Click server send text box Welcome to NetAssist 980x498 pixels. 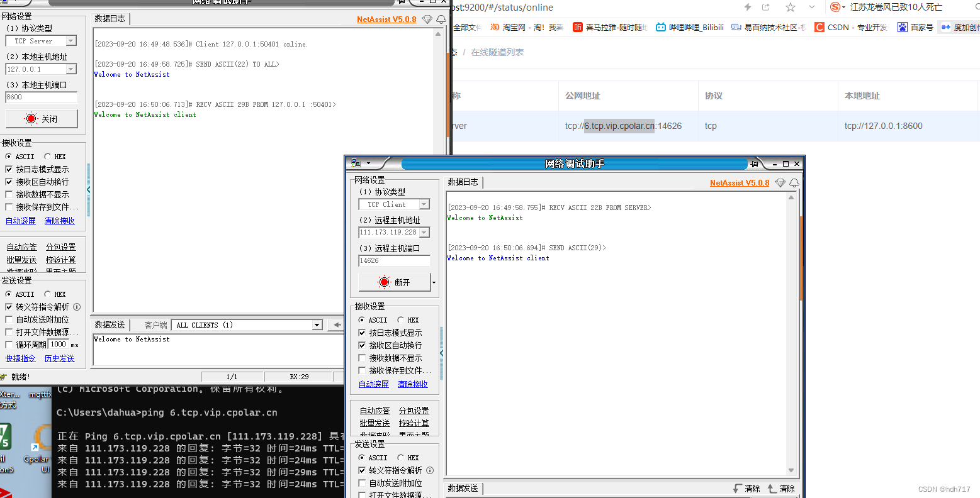[x=218, y=349]
